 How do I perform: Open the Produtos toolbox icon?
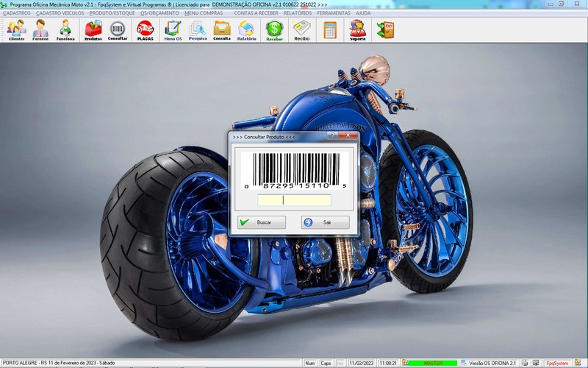(93, 30)
